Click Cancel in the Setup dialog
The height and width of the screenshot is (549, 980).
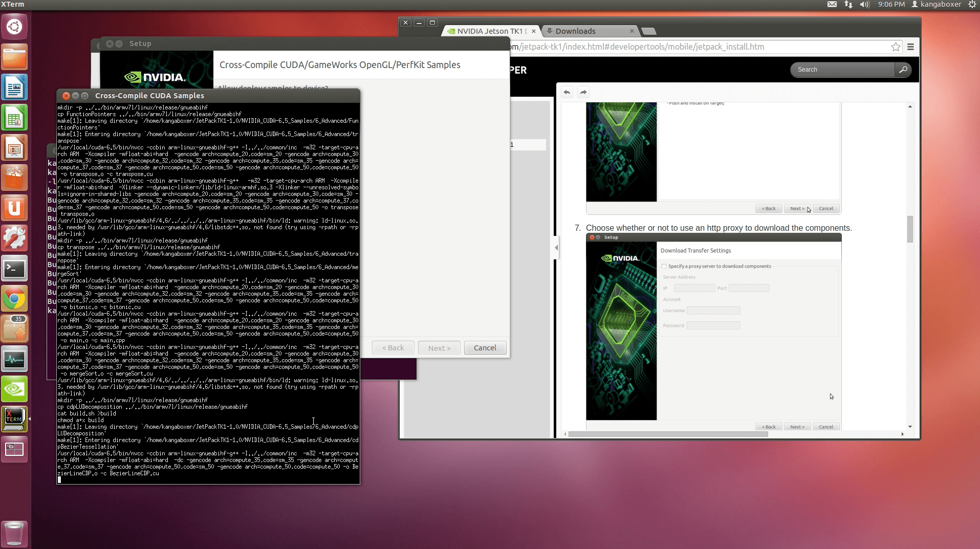(x=485, y=348)
